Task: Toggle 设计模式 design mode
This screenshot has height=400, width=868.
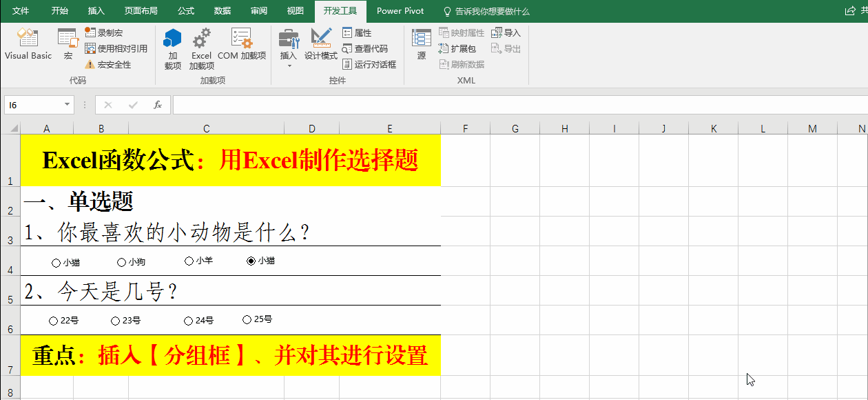Action: point(321,44)
